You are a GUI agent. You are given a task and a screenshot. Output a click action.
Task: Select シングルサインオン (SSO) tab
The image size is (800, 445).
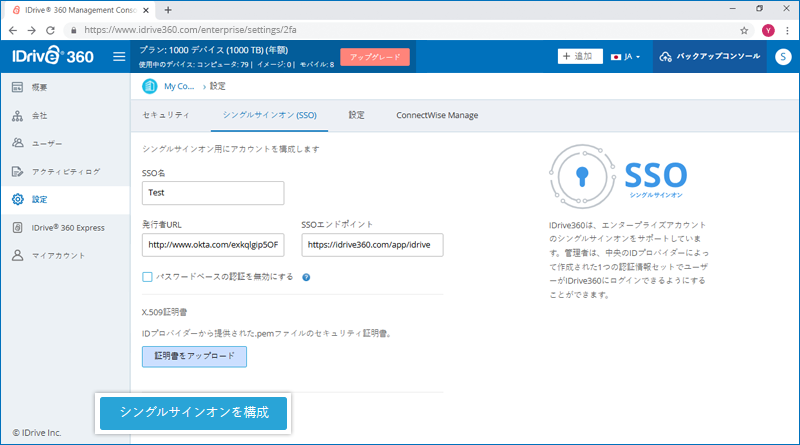(269, 115)
